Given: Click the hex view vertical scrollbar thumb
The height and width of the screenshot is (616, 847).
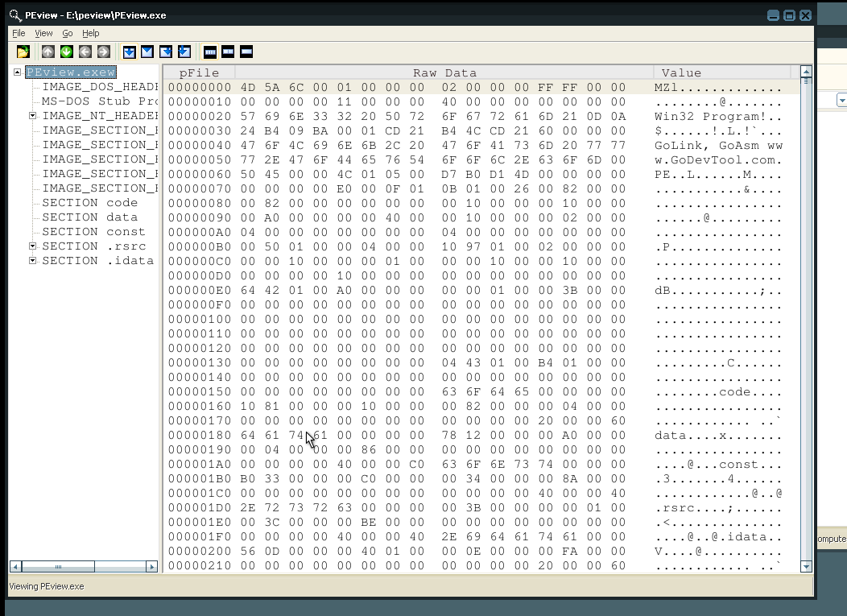Looking at the screenshot, I should pyautogui.click(x=806, y=81).
